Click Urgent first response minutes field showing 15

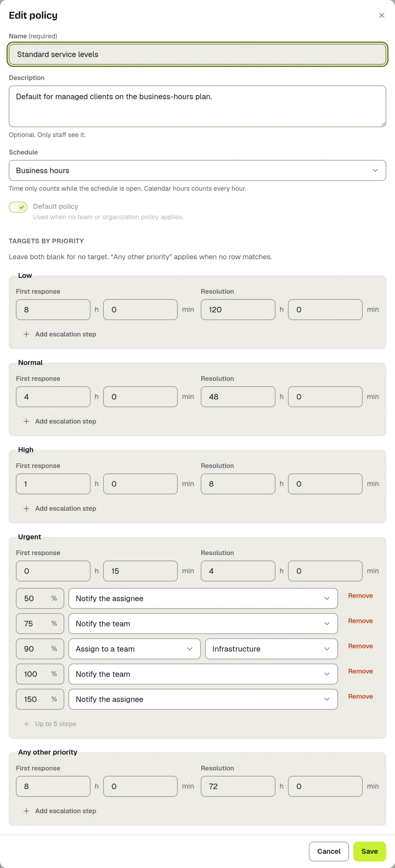(x=140, y=571)
